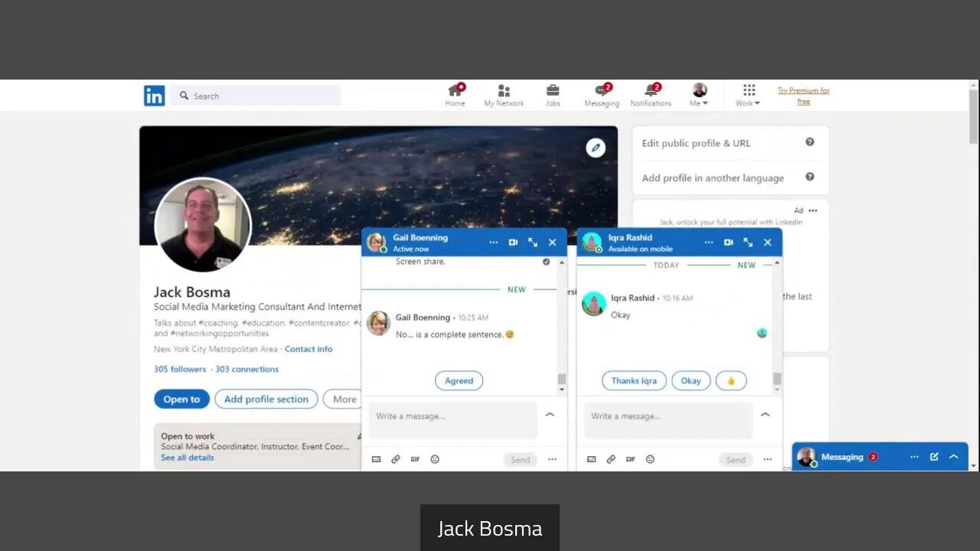The width and height of the screenshot is (980, 551).
Task: Open Messaging bar options ellipsis
Action: [x=914, y=457]
